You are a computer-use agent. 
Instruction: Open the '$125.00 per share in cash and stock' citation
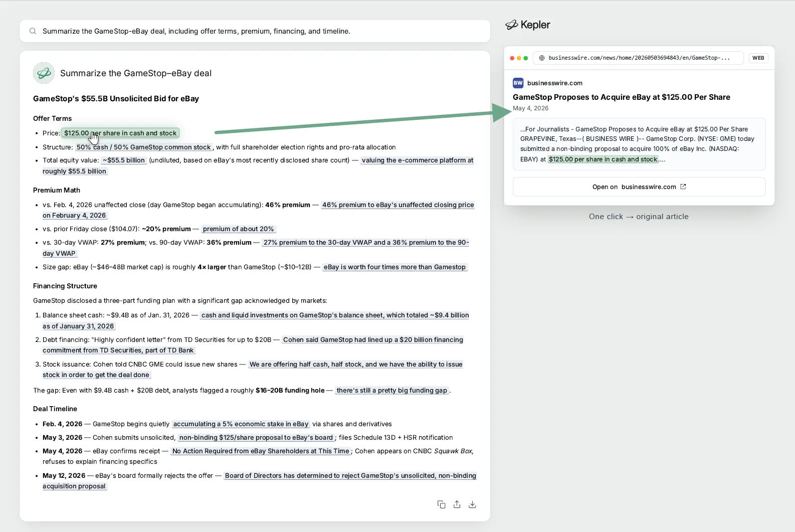(120, 133)
